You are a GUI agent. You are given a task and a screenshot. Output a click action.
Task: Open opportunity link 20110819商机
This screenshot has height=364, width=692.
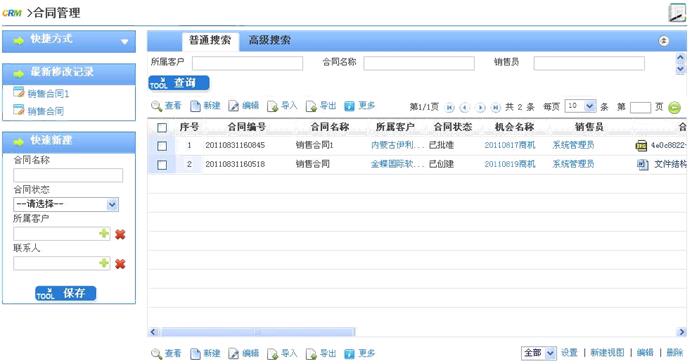pyautogui.click(x=510, y=164)
